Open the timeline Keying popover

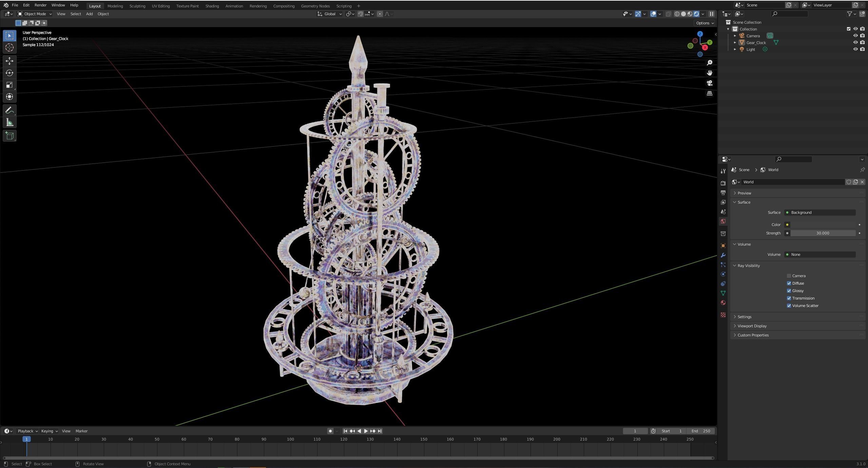tap(49, 431)
